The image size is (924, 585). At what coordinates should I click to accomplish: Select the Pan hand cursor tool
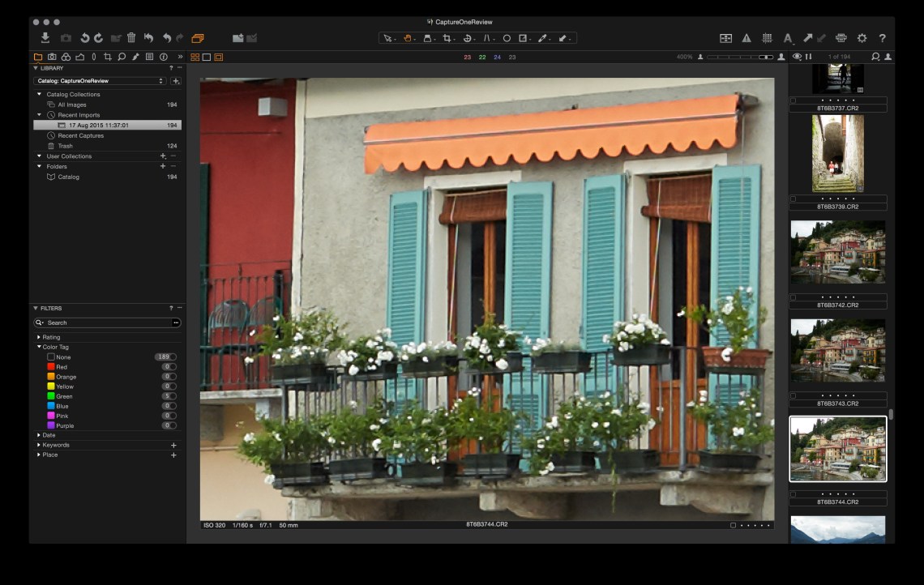(409, 38)
